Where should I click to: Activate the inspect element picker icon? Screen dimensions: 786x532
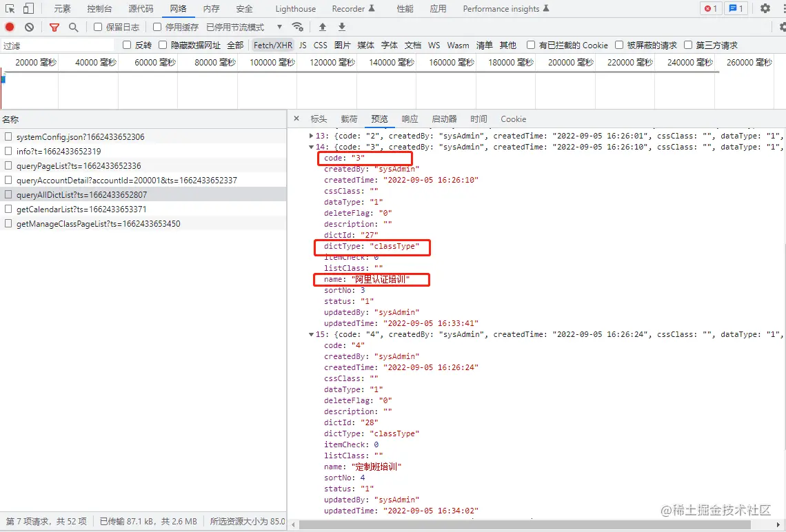pyautogui.click(x=10, y=8)
